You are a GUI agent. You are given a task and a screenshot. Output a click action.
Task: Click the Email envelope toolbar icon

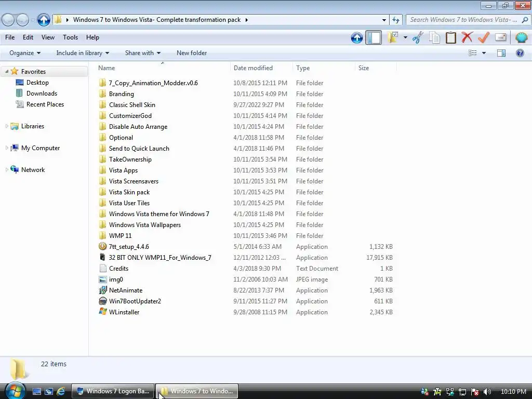click(500, 37)
